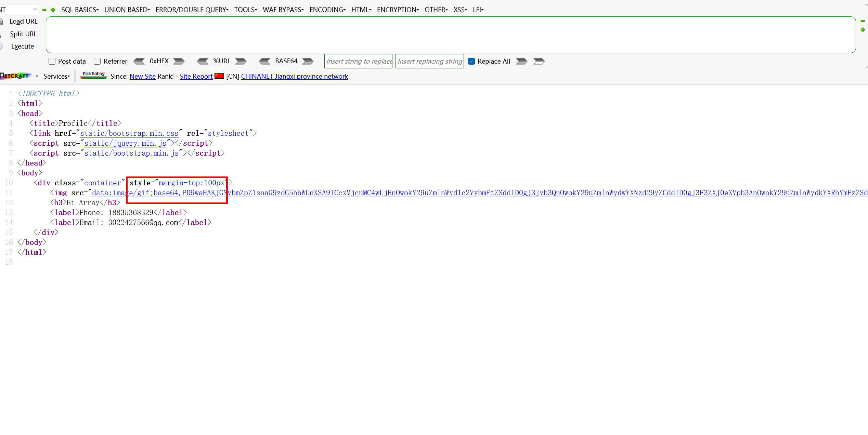Click the Insert string to replace field
The width and height of the screenshot is (868, 435).
[358, 61]
